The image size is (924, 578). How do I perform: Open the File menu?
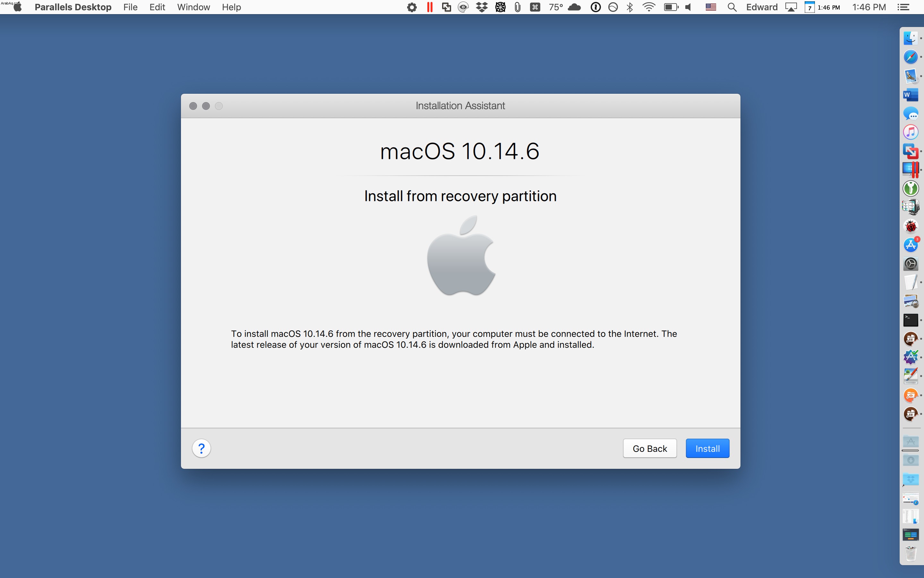(x=130, y=7)
